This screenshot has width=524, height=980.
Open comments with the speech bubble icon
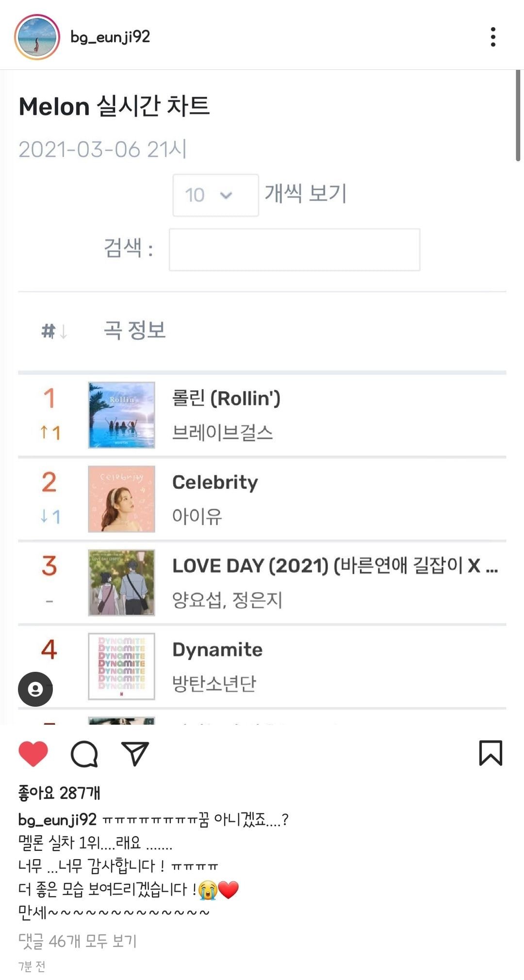(x=84, y=753)
